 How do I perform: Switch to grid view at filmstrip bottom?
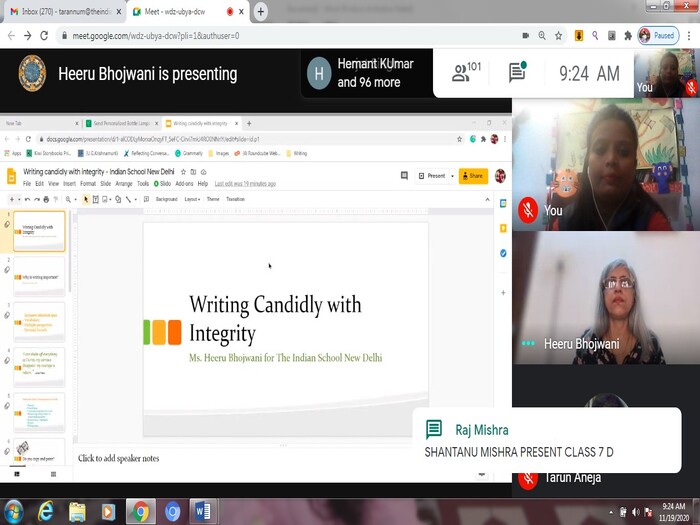pyautogui.click(x=53, y=474)
